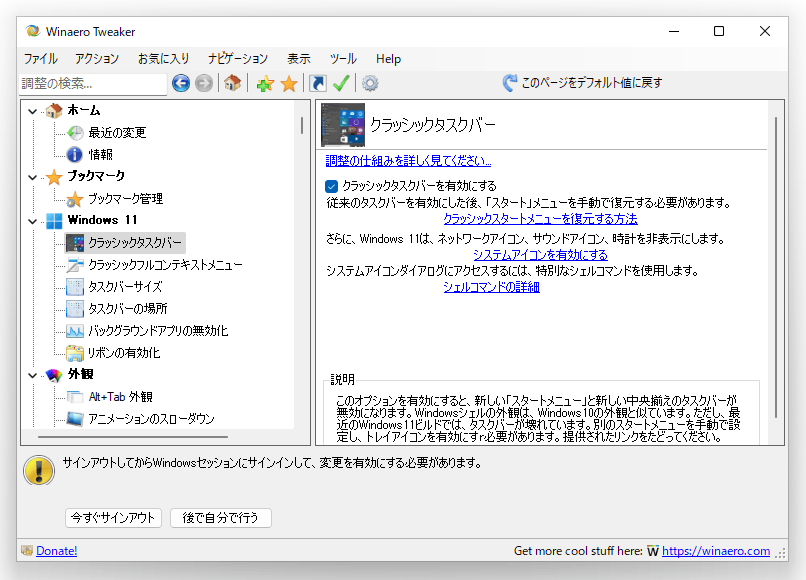Viewport: 806px width, 580px height.
Task: Click the yellow warning exclamation icon
Action: [39, 470]
